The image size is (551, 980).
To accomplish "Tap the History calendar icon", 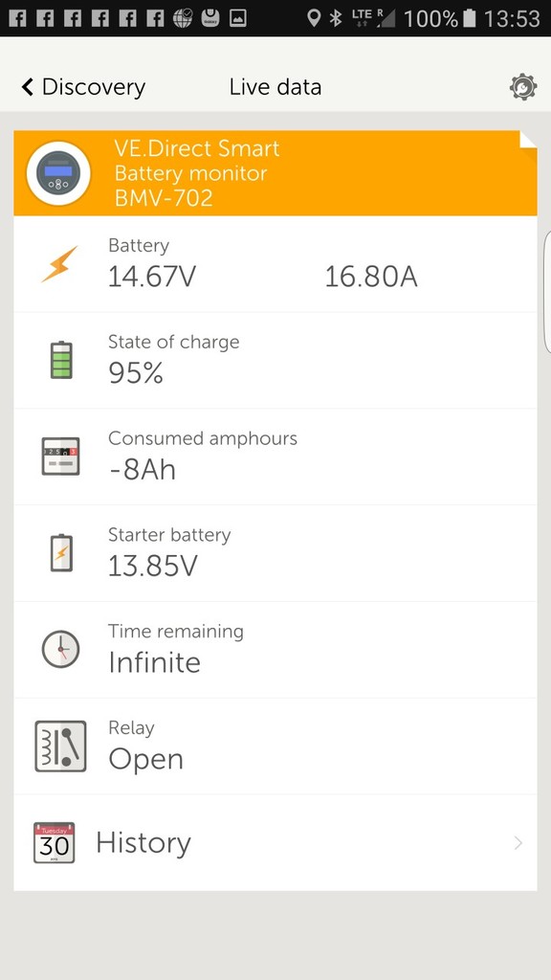I will [x=55, y=842].
